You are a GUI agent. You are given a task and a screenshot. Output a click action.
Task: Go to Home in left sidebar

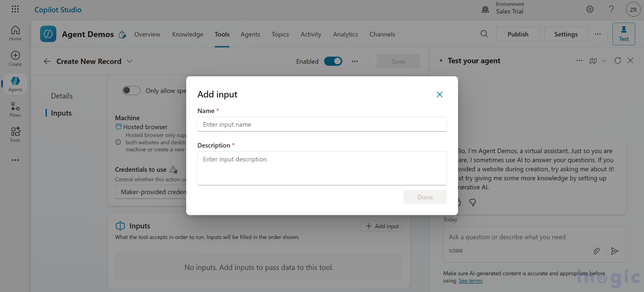point(15,33)
